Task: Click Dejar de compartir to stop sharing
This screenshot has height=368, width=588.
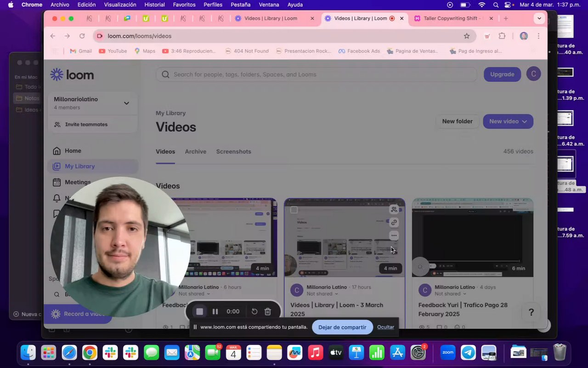Action: [x=342, y=327]
